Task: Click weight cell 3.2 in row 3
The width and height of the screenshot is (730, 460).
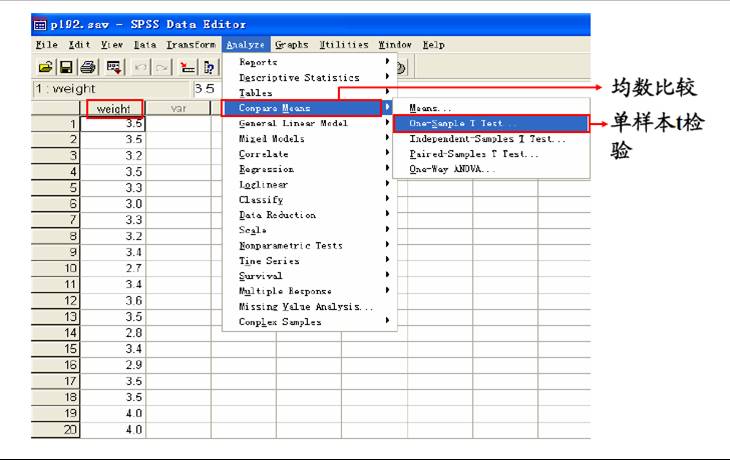Action: [113, 156]
